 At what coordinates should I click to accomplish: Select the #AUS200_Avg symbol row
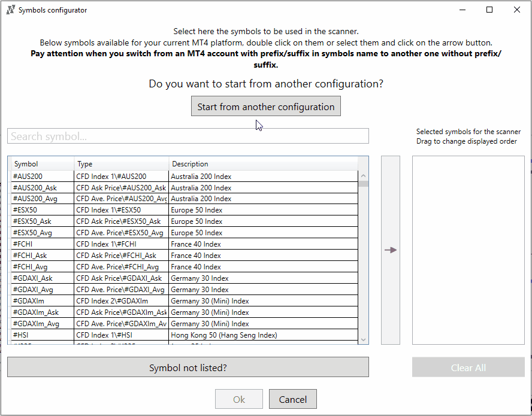pos(185,199)
